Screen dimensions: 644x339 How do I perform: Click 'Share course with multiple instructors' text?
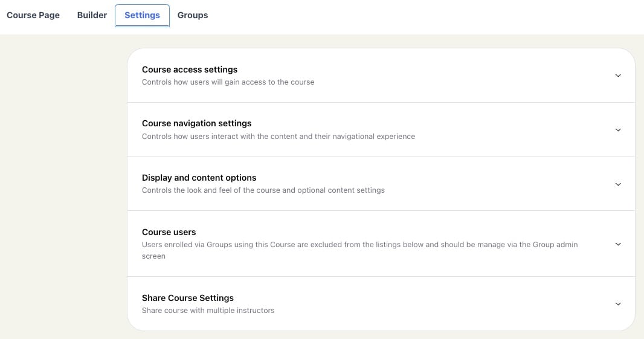coord(208,311)
